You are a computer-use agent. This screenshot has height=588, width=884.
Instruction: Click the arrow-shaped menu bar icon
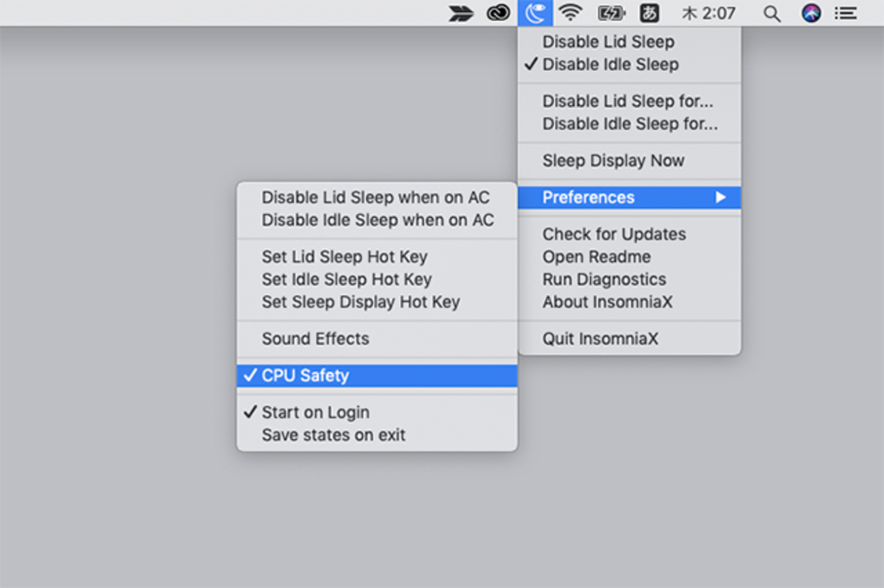pyautogui.click(x=461, y=14)
